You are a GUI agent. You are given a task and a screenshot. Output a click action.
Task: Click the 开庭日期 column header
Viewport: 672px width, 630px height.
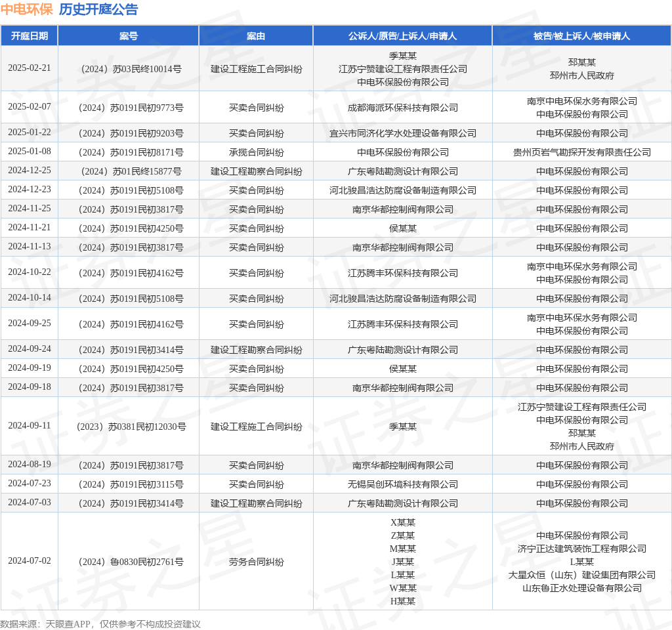[x=29, y=36]
